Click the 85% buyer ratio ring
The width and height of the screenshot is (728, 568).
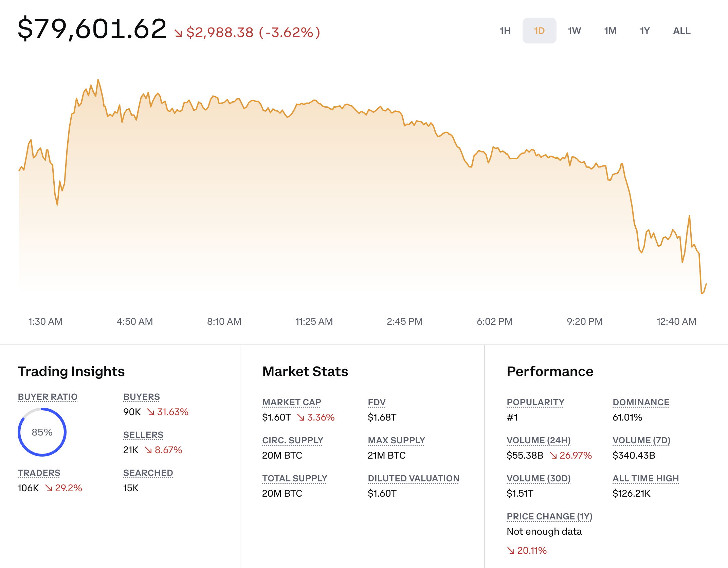coord(42,432)
